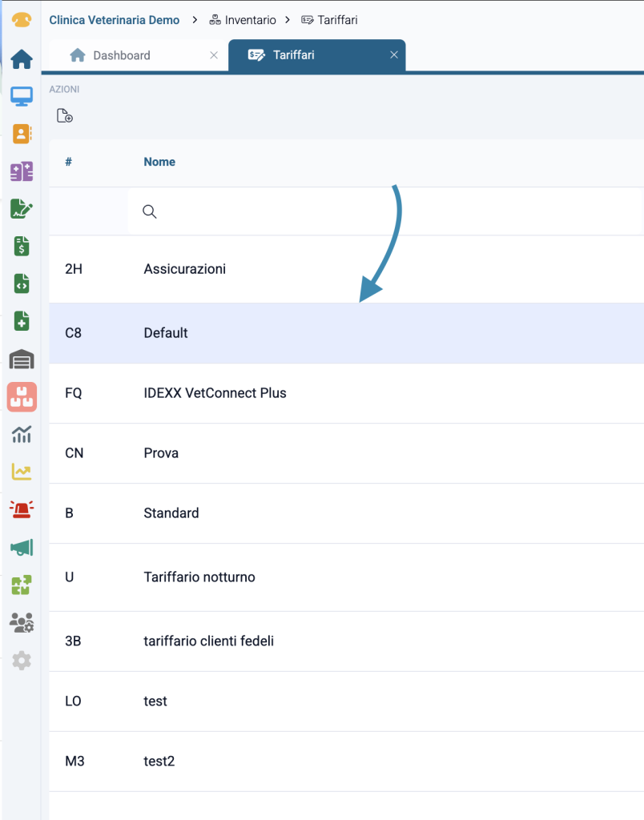Viewport: 644px width, 820px height.
Task: Close the Dashboard tab
Action: pos(214,55)
